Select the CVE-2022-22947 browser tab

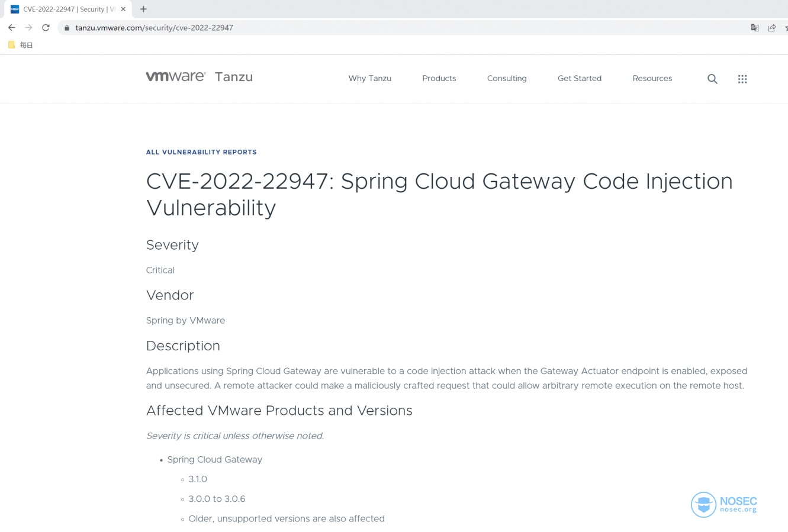(65, 9)
